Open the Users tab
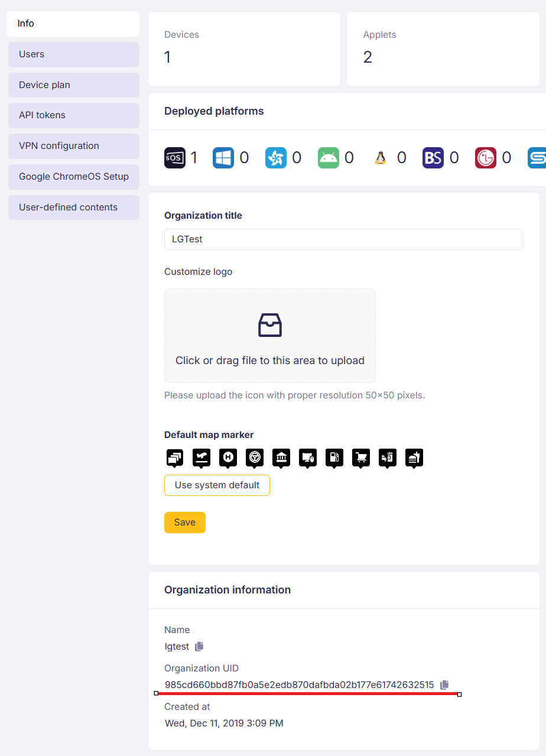Screen dimensions: 546x756 pyautogui.click(x=74, y=54)
